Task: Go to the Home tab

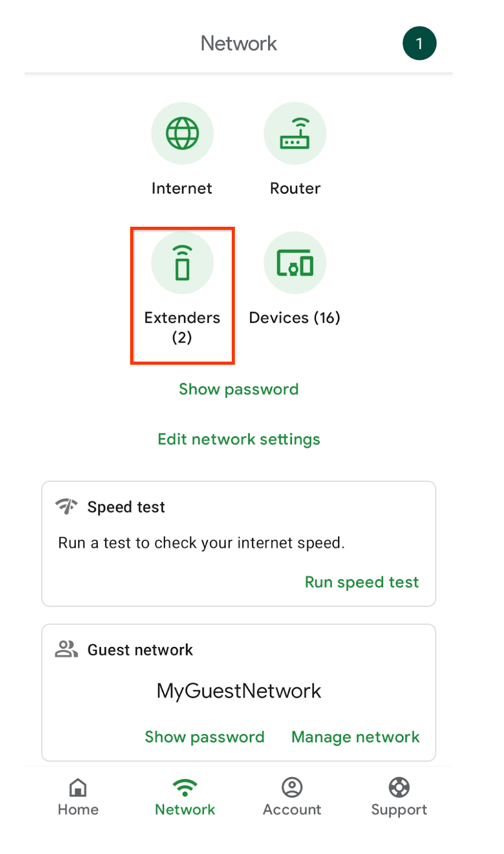Action: point(78,797)
